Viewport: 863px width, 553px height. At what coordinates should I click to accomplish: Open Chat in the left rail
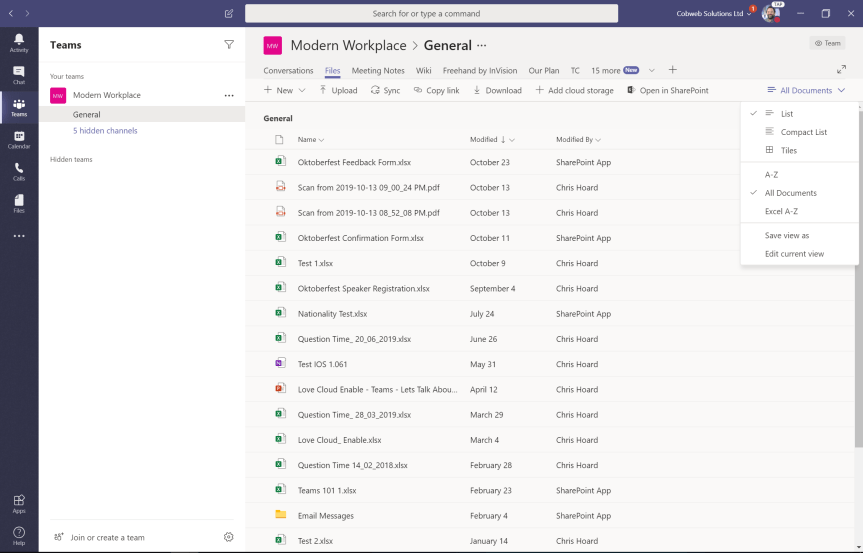pos(19,73)
